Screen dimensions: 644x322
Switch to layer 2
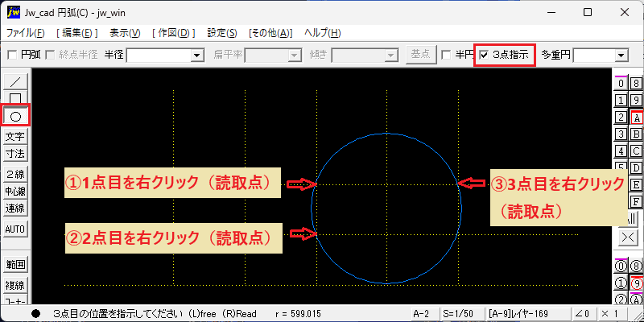[x=621, y=118]
